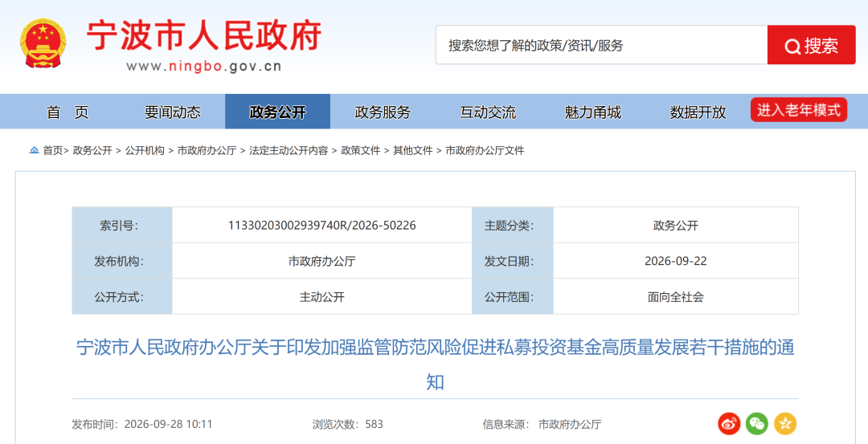
Task: Open the 要闻动态 navigation tab
Action: [173, 112]
